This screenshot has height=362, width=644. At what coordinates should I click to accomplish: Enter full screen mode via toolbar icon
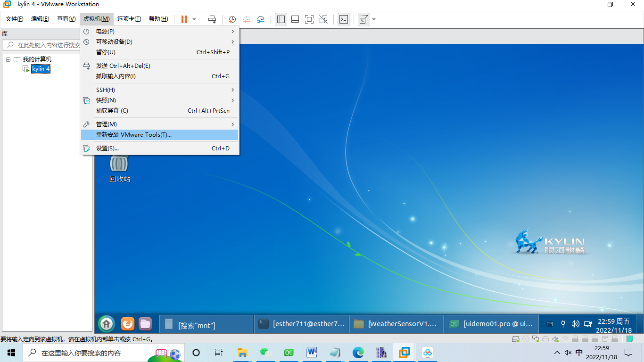[x=309, y=19]
